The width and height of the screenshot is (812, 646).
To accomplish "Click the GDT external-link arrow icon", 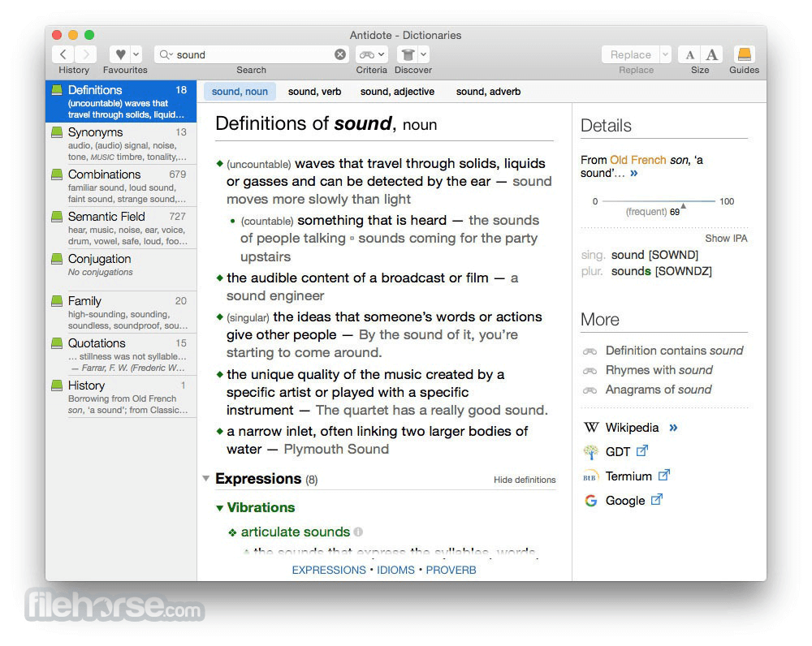I will (x=642, y=451).
